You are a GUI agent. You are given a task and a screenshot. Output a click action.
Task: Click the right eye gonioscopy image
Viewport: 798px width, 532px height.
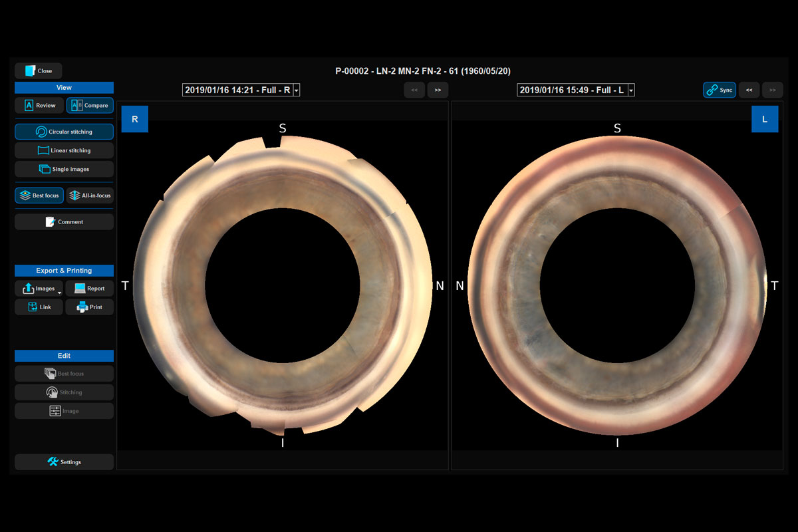pos(283,286)
